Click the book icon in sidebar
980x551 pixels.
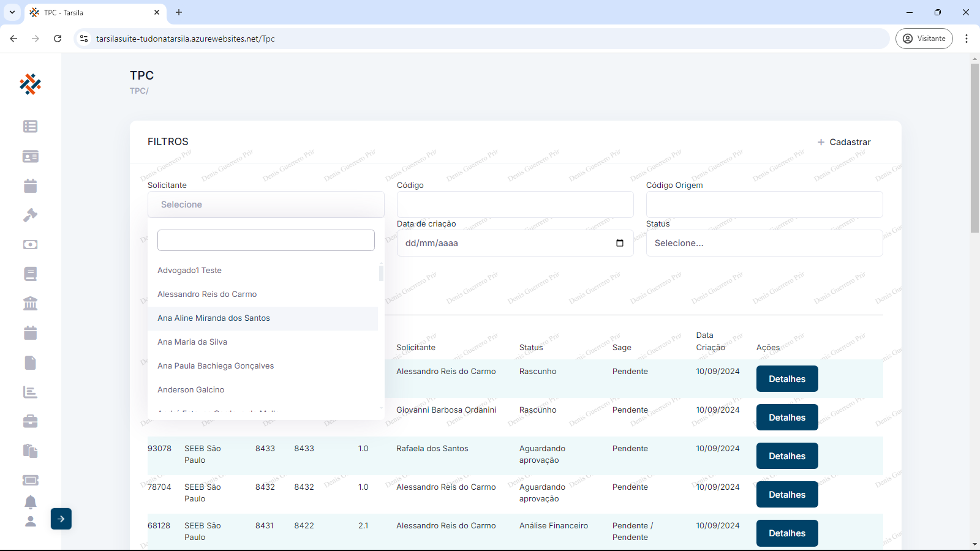pyautogui.click(x=30, y=274)
